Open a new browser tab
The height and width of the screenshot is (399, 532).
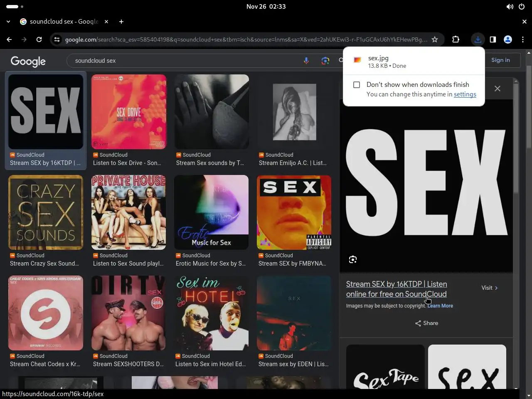121,22
